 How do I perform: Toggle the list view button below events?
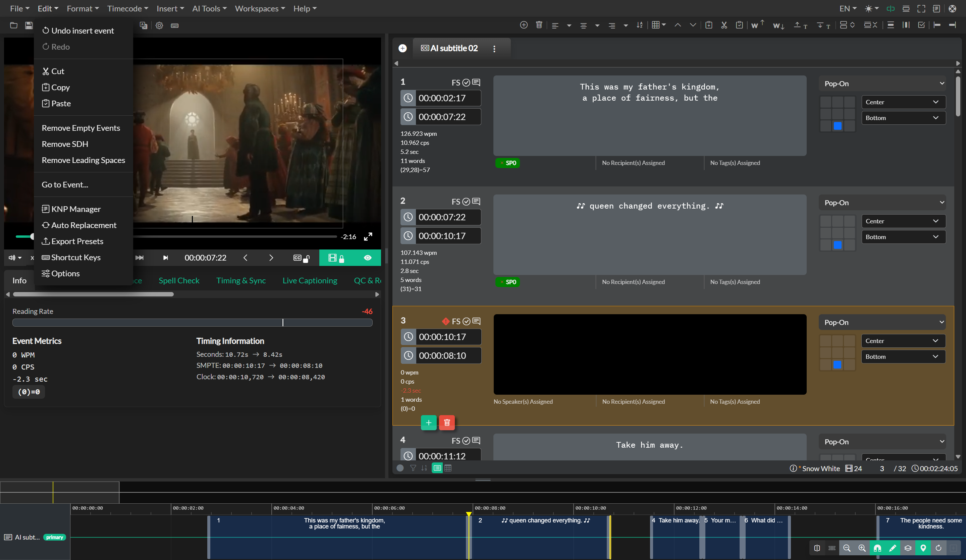(x=437, y=468)
